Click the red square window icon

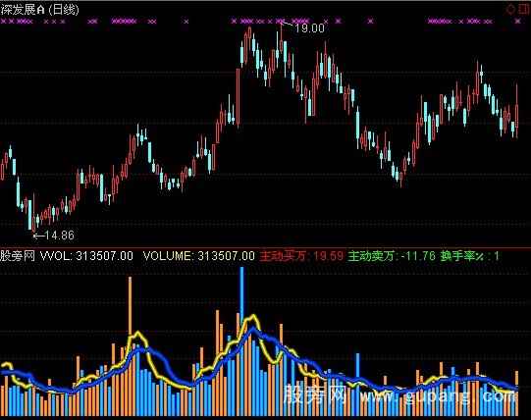524,9
